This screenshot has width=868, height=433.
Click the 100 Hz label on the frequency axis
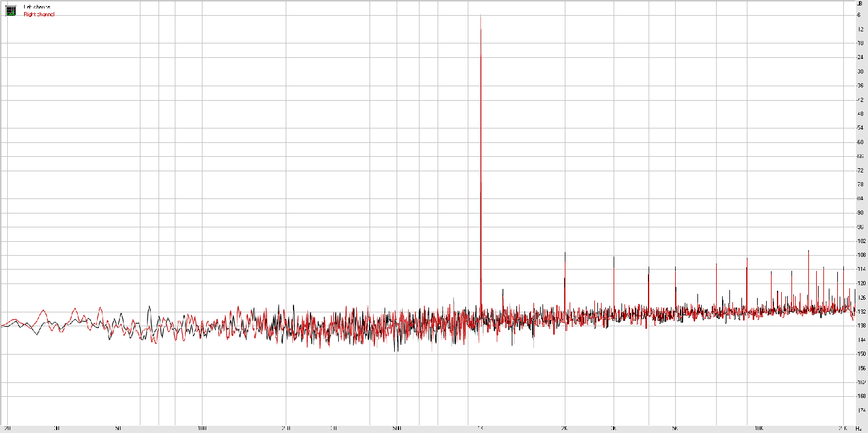(202, 429)
